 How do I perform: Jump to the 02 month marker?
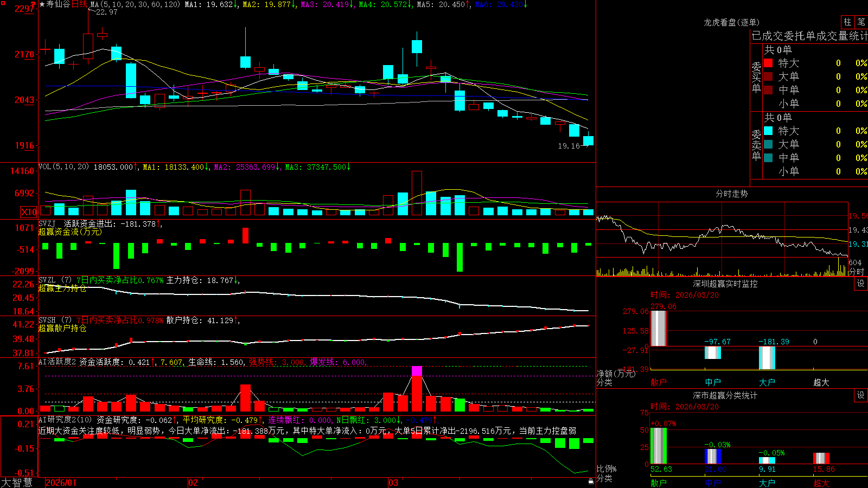coord(193,483)
